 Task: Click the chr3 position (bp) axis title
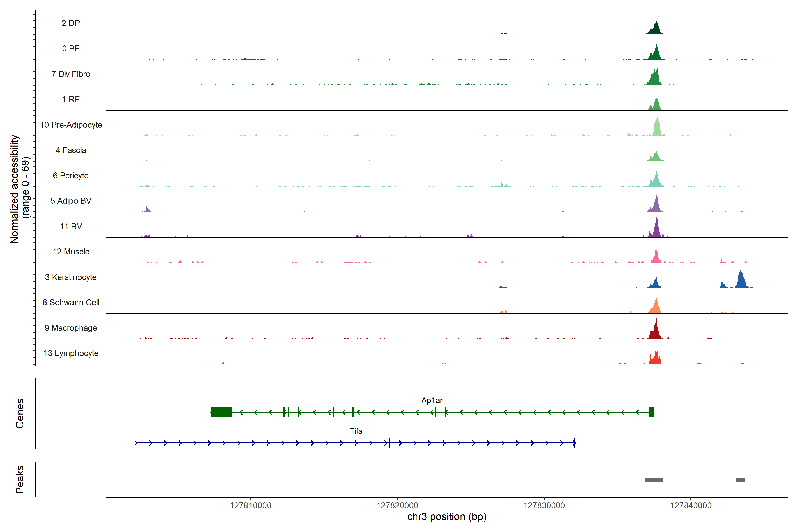[446, 517]
